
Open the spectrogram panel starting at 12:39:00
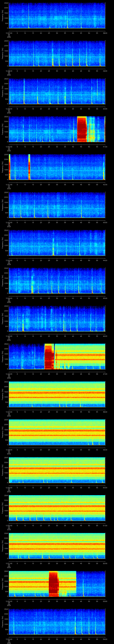[x=57, y=91]
